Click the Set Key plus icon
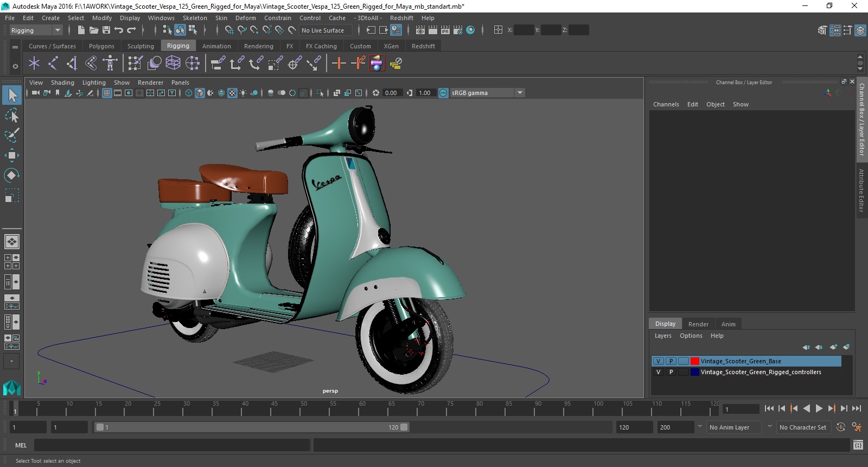The width and height of the screenshot is (868, 467). 339,64
